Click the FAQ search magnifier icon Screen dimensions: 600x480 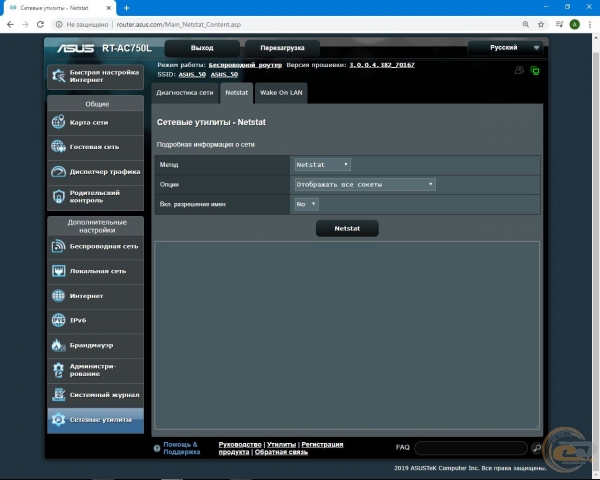click(x=537, y=448)
